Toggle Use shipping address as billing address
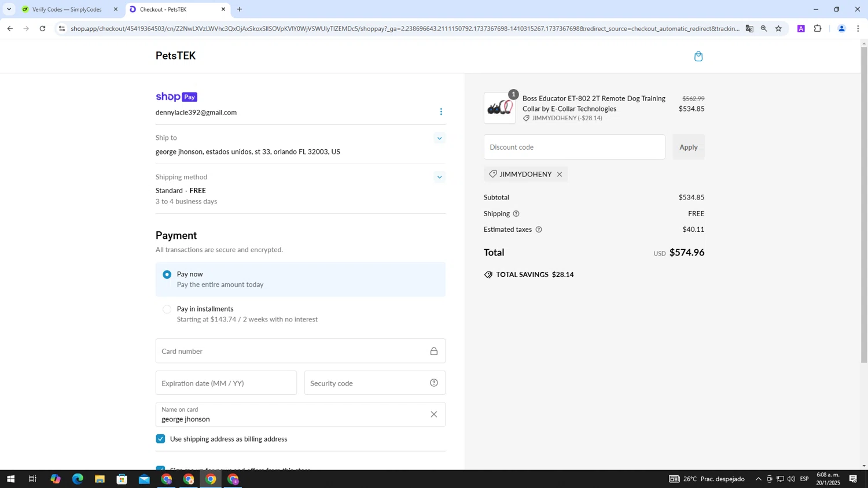868x488 pixels. pos(160,439)
